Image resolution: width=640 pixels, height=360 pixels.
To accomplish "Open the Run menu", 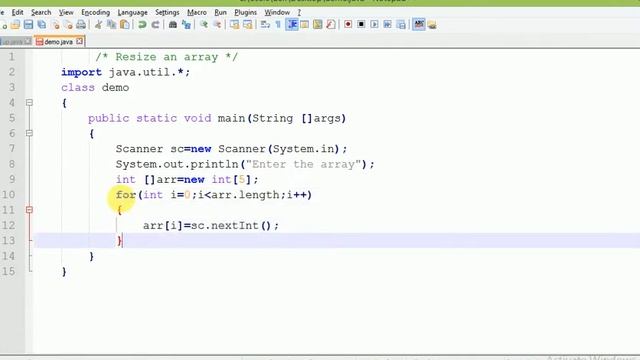I will click(x=220, y=12).
